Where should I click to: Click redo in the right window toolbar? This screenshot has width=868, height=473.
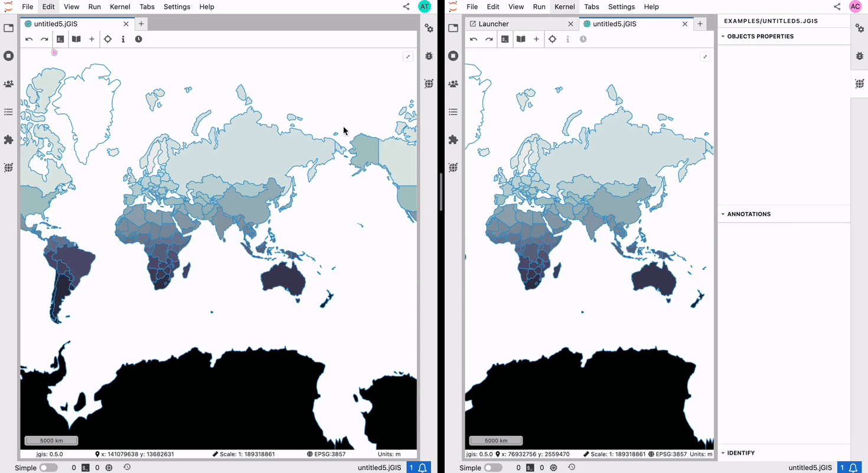click(489, 39)
